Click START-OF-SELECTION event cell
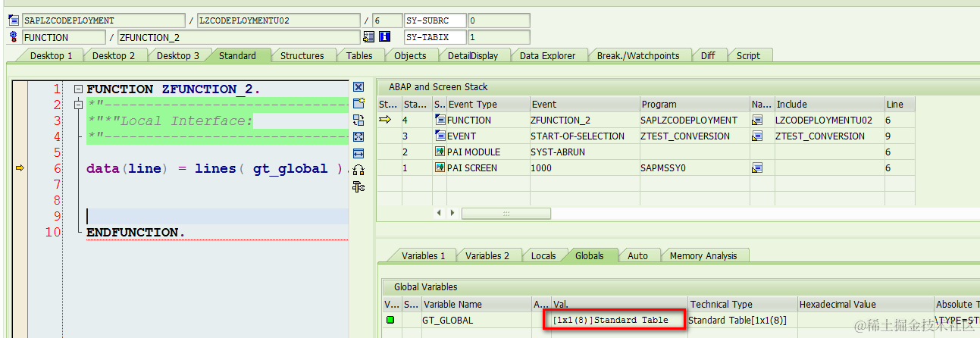 point(584,136)
